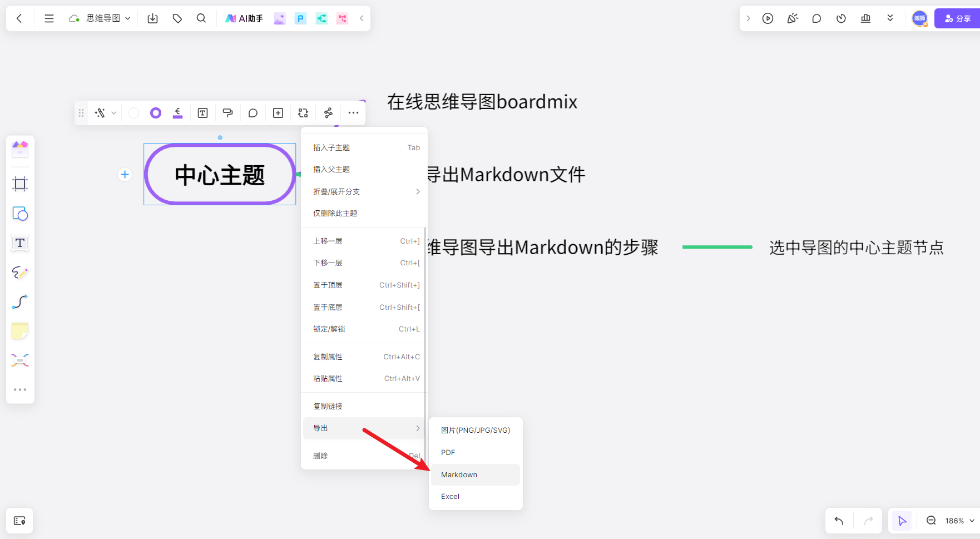Open search with the magnifier icon
Viewport: 980px width, 539px height.
[201, 18]
